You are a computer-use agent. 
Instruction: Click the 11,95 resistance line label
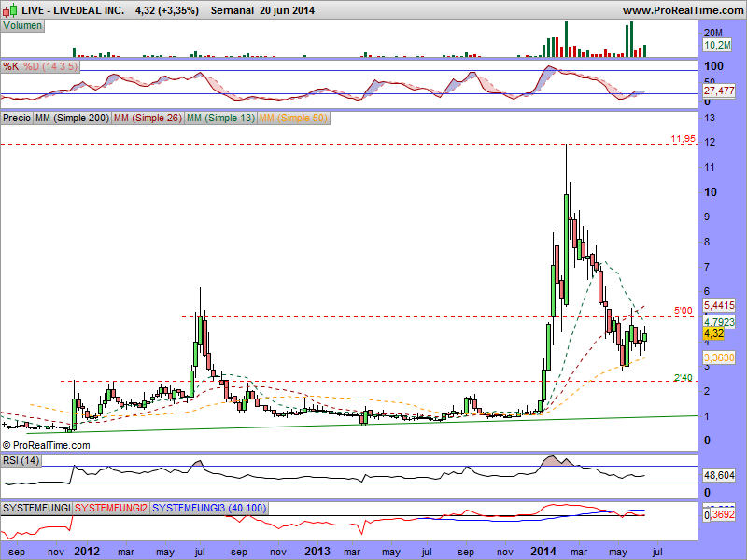pos(684,139)
